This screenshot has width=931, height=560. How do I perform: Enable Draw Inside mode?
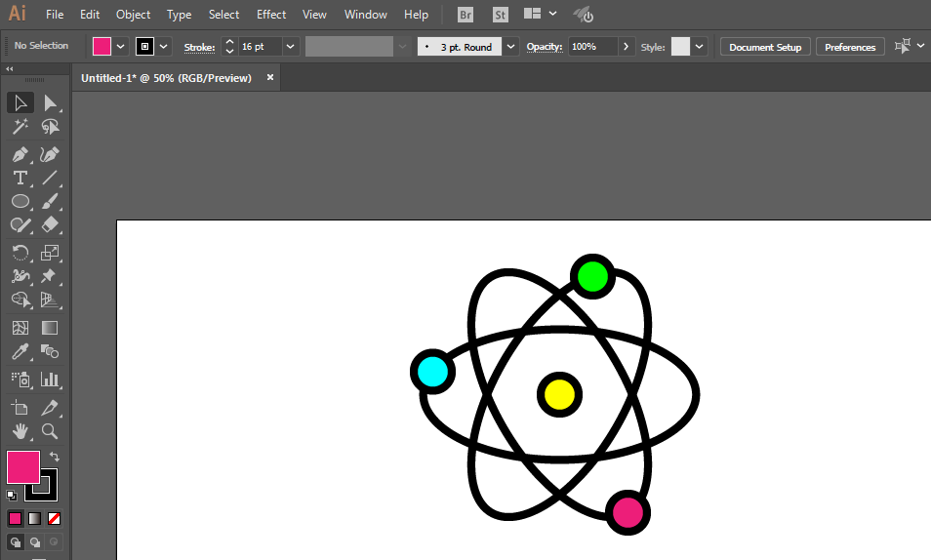pyautogui.click(x=54, y=541)
